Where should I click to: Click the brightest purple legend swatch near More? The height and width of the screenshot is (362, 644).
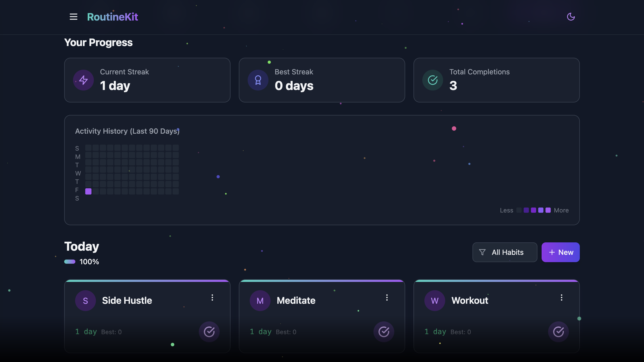548,210
